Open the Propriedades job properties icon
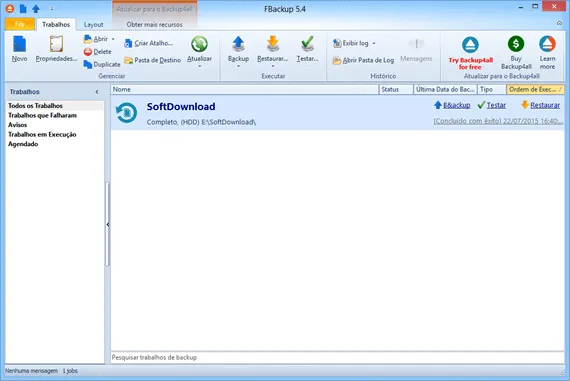 (56, 44)
